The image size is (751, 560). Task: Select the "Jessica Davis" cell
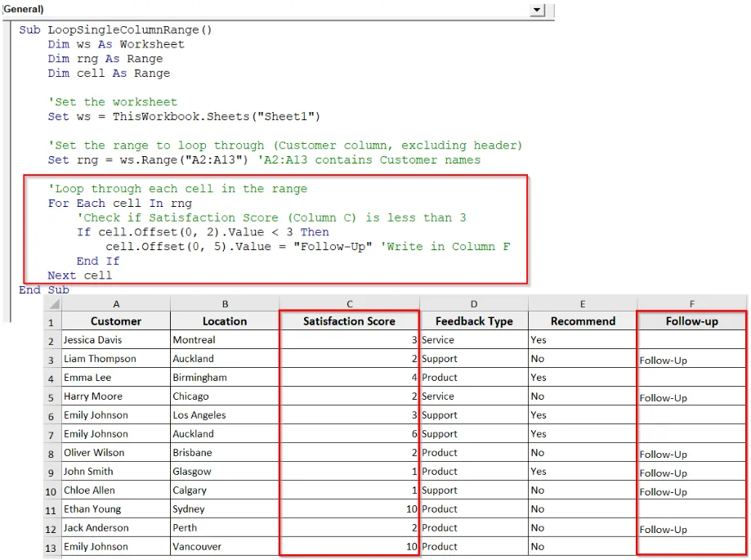pyautogui.click(x=116, y=339)
